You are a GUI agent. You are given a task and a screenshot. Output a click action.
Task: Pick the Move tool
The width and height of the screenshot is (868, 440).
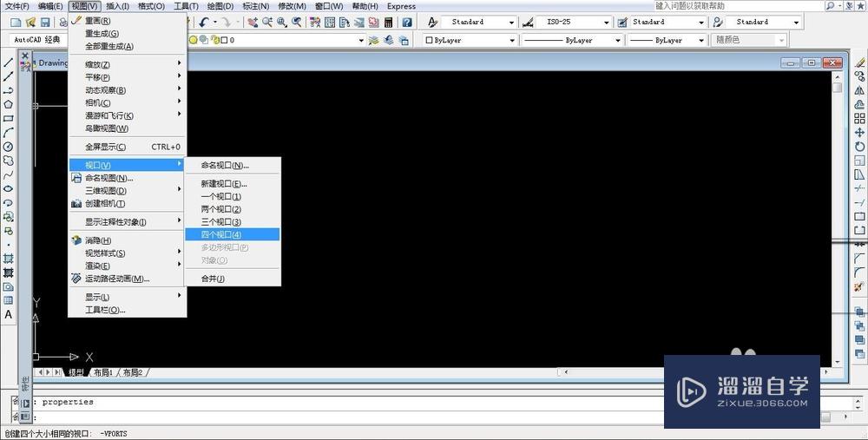tap(859, 132)
